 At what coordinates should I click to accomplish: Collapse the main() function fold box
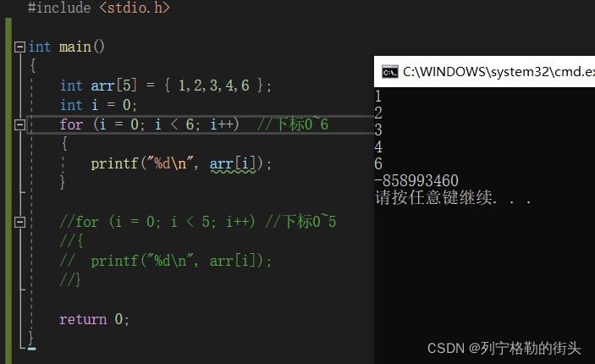(x=19, y=47)
